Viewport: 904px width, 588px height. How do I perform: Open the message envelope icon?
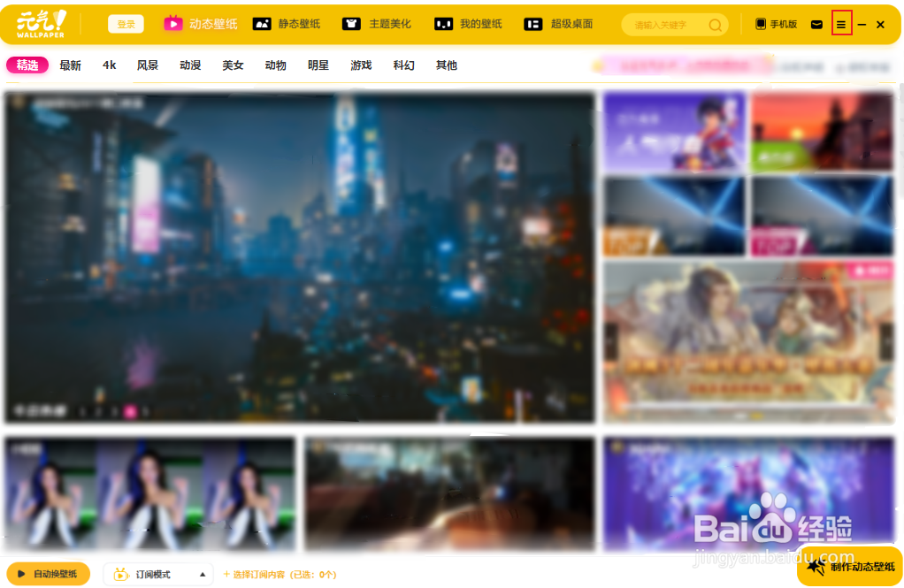(x=816, y=24)
